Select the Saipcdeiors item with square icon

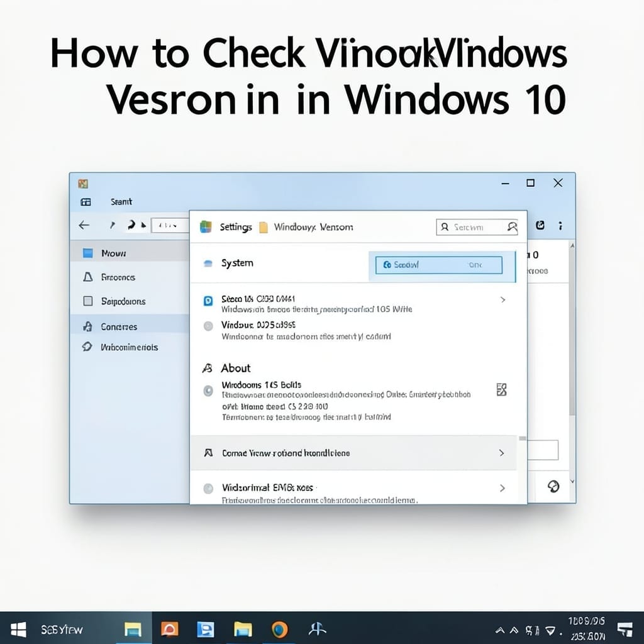[130, 301]
